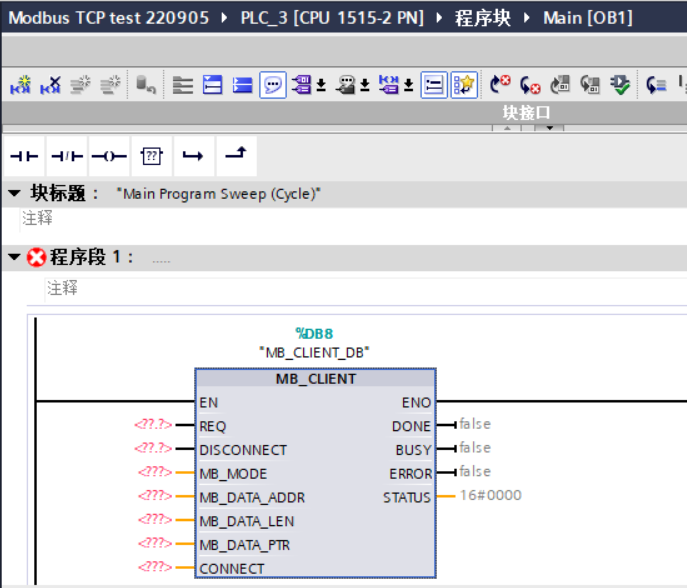Click the MB_DATA_ADDR operand placeholder
The height and width of the screenshot is (588, 687).
pos(155,496)
